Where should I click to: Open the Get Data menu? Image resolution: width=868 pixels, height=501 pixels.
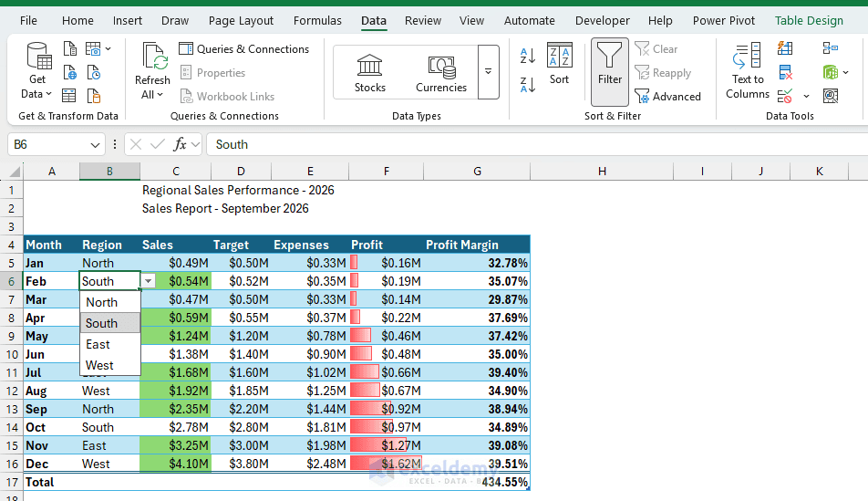coord(37,70)
